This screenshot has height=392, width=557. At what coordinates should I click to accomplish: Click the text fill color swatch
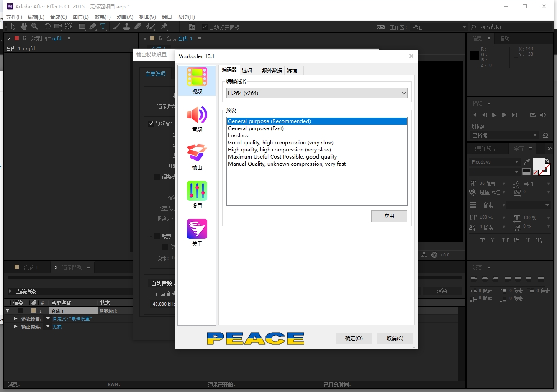click(x=538, y=164)
